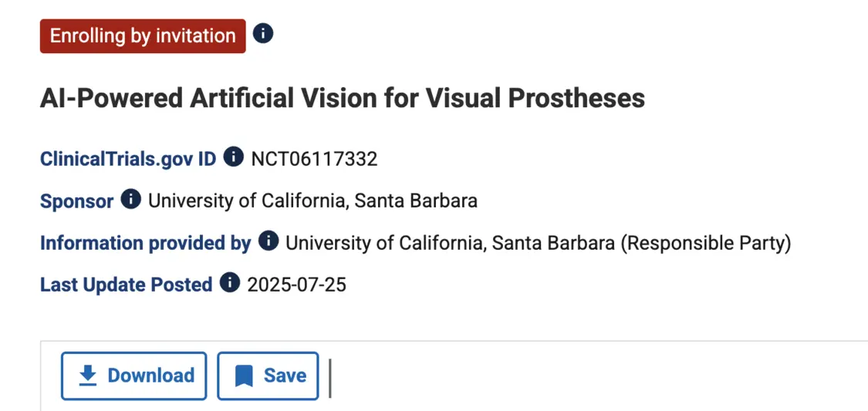Select the NCT06117332 identifier text
868x411 pixels.
tap(314, 159)
